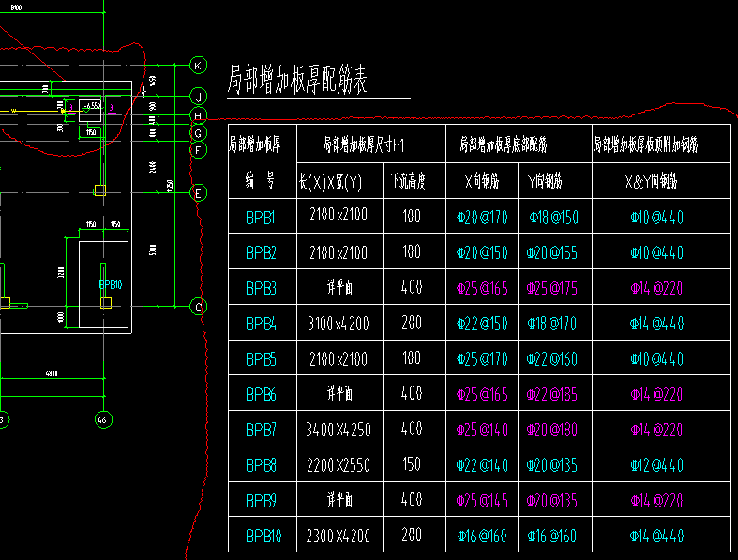Click grid axis bubble E
738x560 pixels.
click(x=198, y=193)
